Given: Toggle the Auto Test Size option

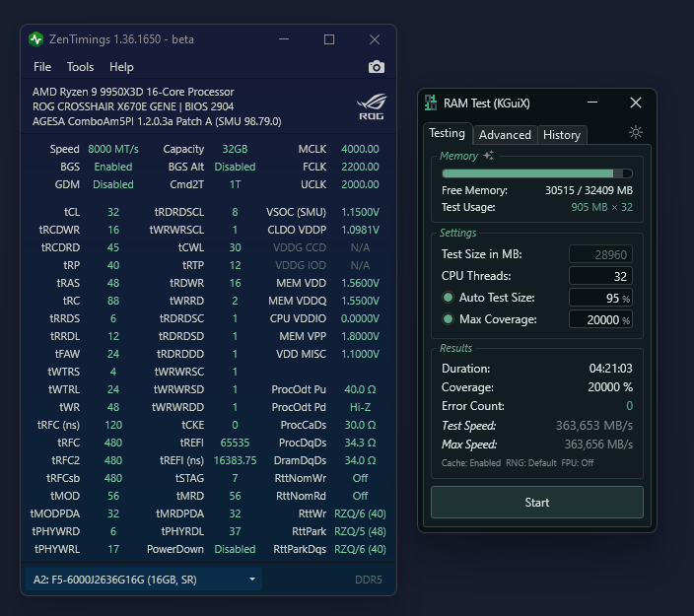Looking at the screenshot, I should click(448, 298).
